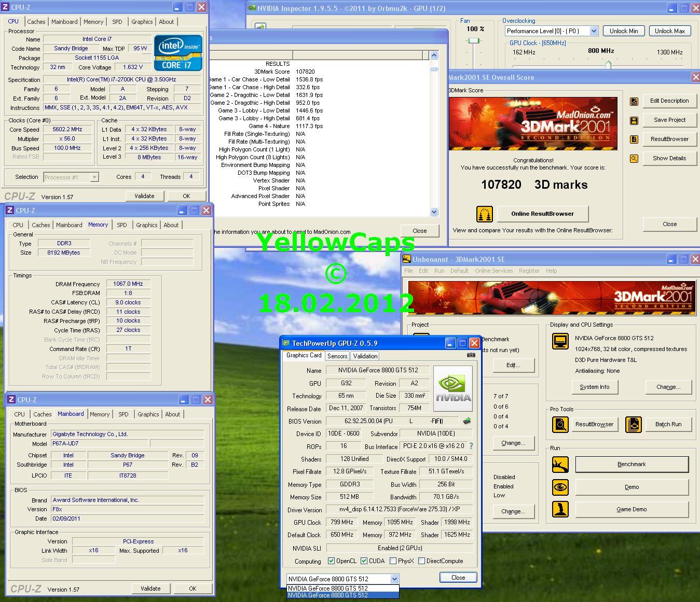Open the Help menu in 3DMark2001 SE
The width and height of the screenshot is (700, 602).
pyautogui.click(x=551, y=271)
